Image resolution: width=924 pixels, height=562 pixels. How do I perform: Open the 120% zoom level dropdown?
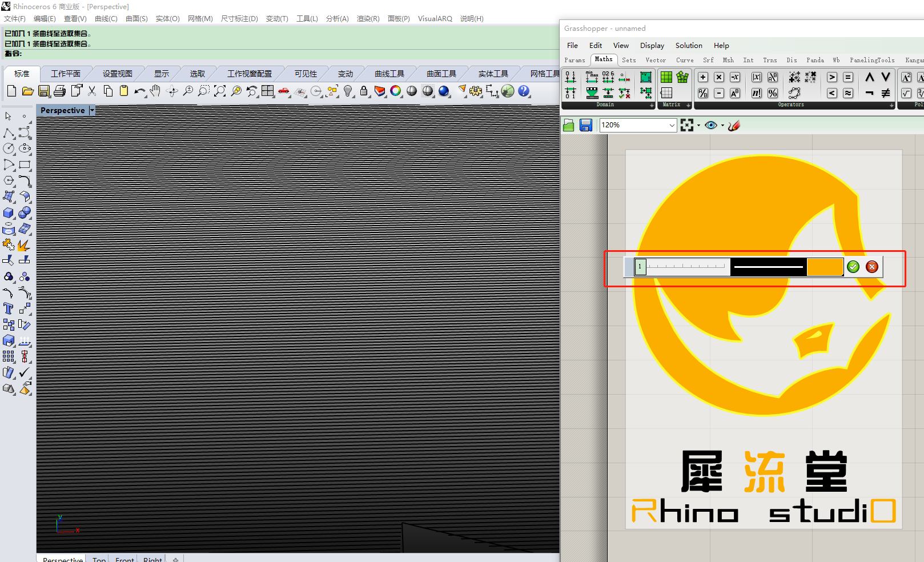point(672,125)
